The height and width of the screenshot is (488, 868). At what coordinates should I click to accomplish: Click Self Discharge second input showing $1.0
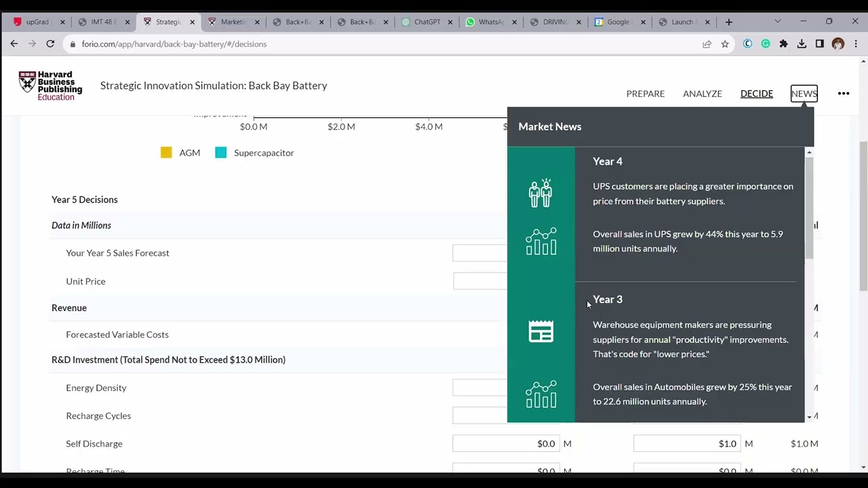coord(687,443)
